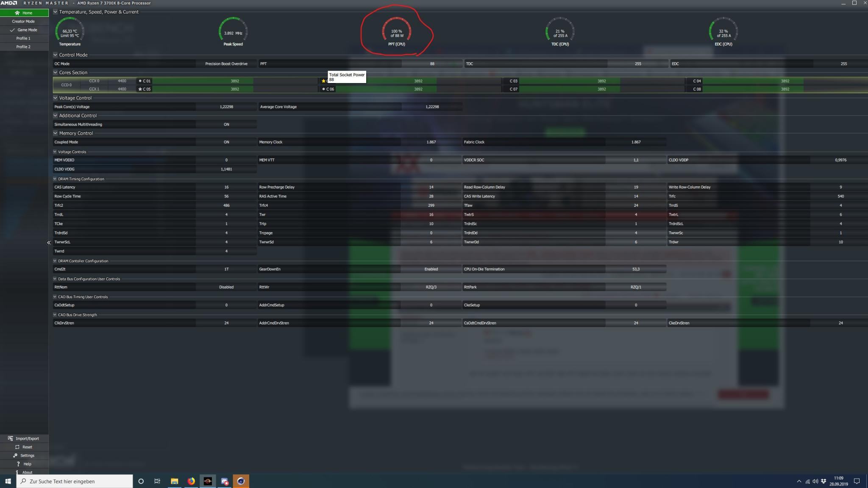Click the EDC (CPU) gauge
The image size is (868, 488).
723,32
